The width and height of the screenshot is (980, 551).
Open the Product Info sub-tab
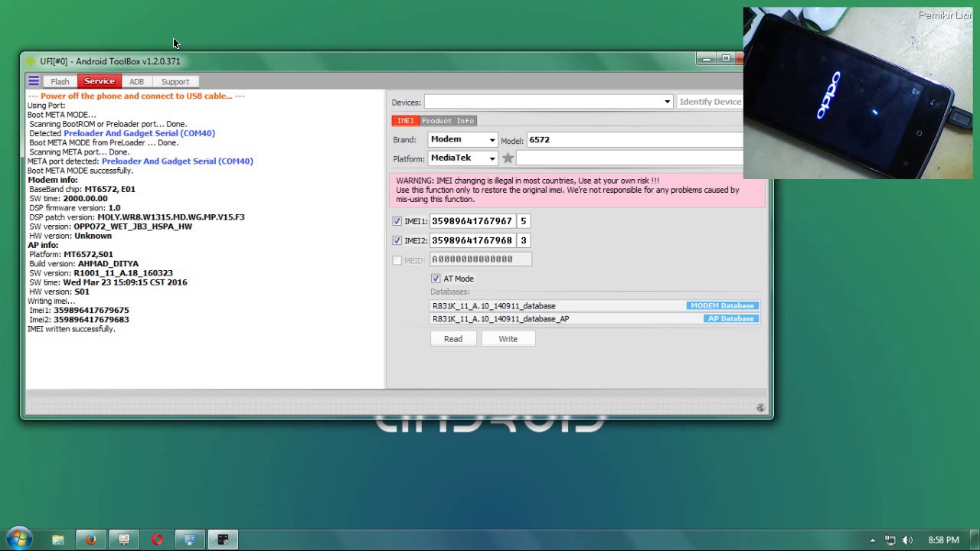click(x=448, y=121)
